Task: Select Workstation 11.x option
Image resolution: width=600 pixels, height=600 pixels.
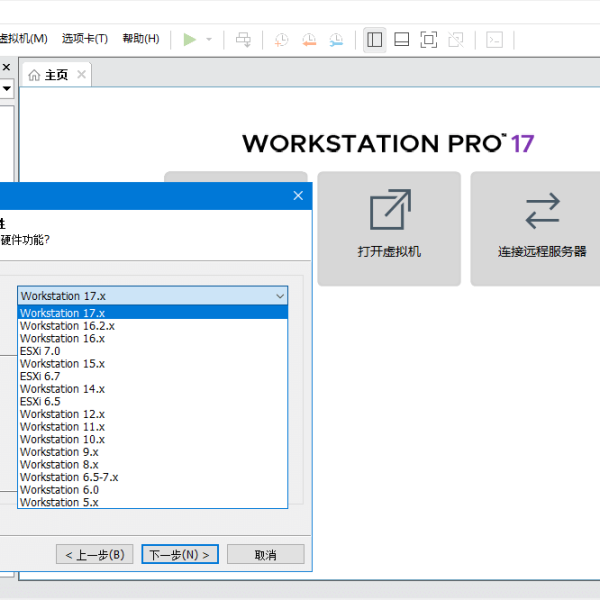Action: coord(152,427)
